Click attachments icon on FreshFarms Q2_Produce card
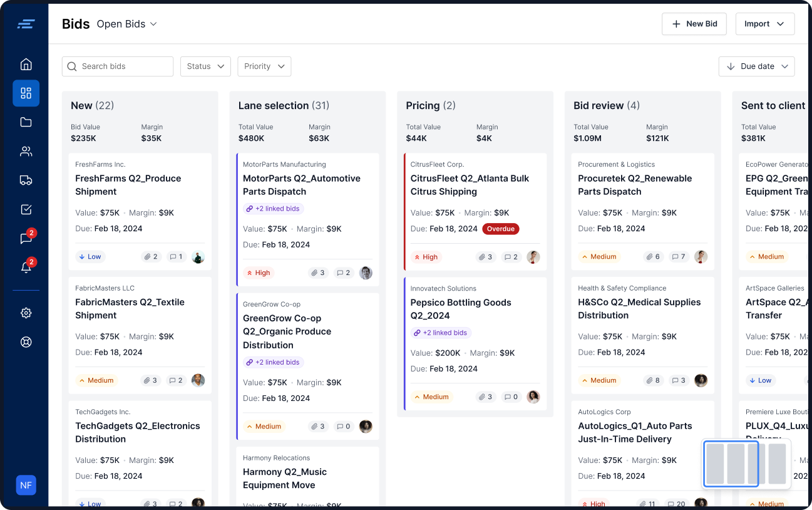This screenshot has width=812, height=510. pos(148,257)
